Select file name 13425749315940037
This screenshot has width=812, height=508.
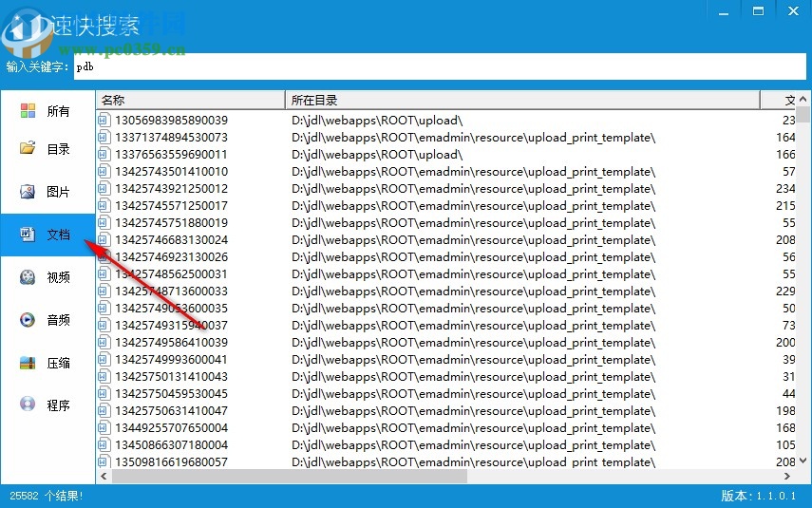(171, 325)
